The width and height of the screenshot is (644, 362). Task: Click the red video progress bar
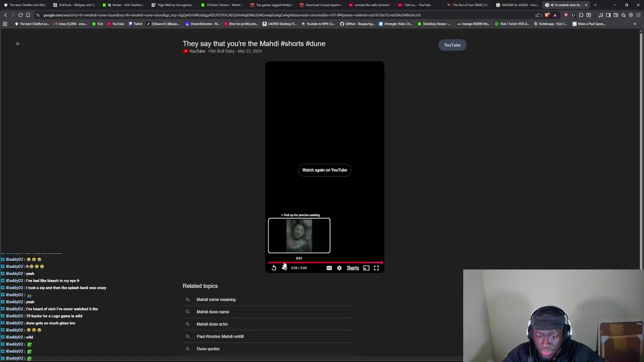(325, 262)
